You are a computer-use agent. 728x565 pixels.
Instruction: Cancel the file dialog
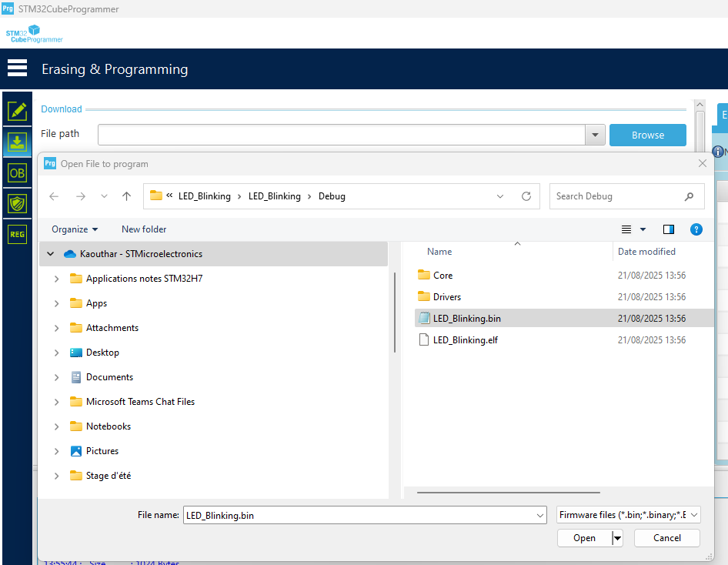pyautogui.click(x=667, y=538)
